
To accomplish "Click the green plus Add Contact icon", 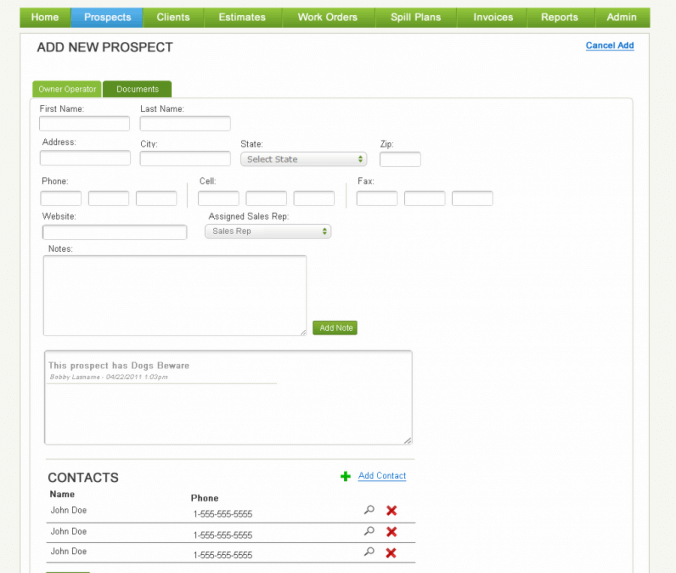I will pos(346,476).
